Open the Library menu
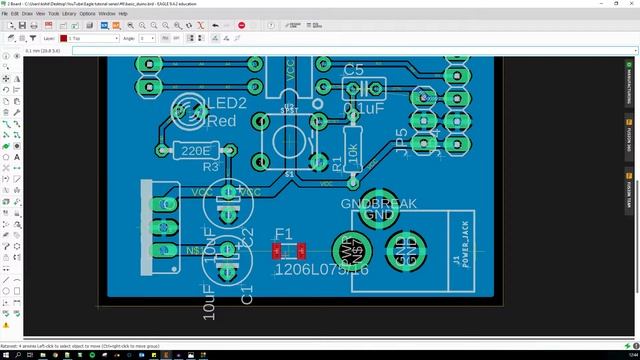The height and width of the screenshot is (360, 640). (69, 13)
